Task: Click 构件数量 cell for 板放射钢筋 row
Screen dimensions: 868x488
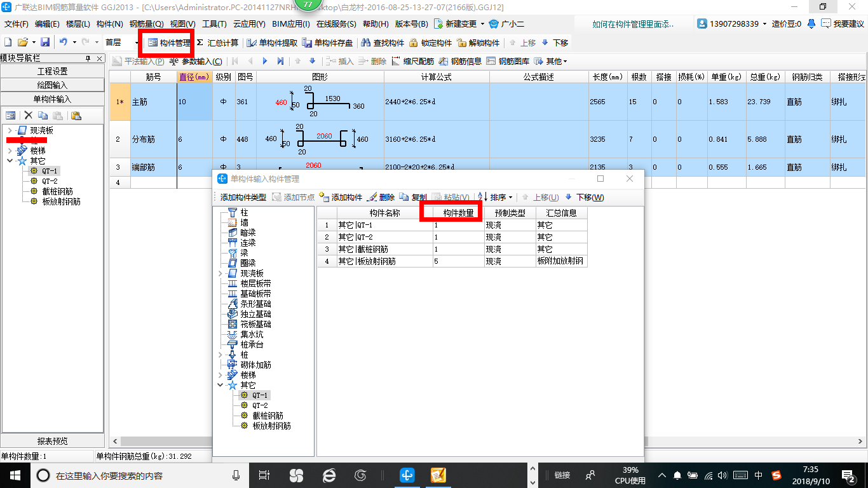Action: click(458, 261)
